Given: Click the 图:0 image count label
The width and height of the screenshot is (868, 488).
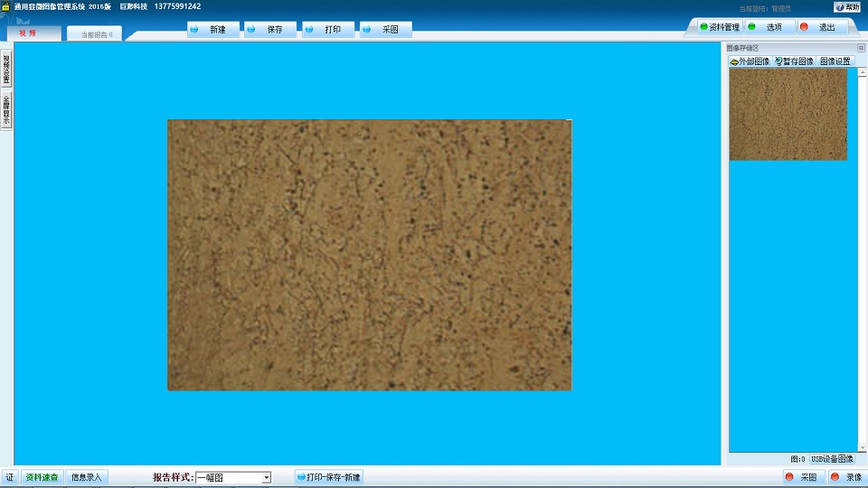Looking at the screenshot, I should pyautogui.click(x=797, y=459).
